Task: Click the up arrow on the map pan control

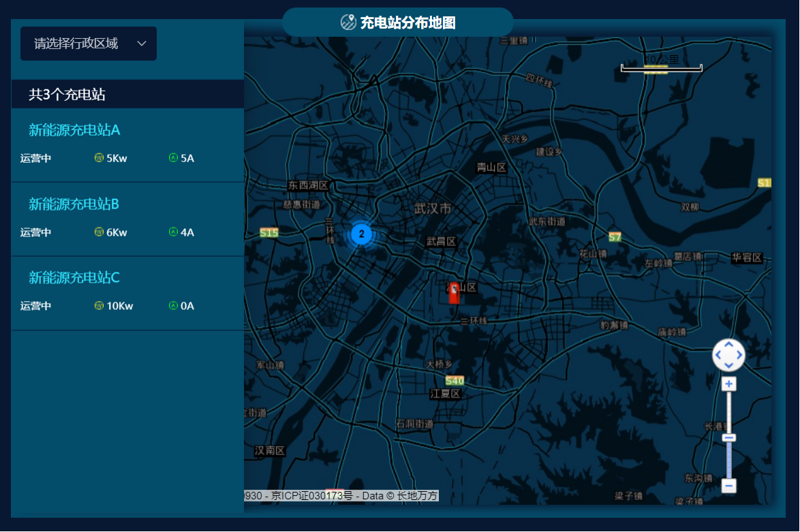Action: [728, 343]
